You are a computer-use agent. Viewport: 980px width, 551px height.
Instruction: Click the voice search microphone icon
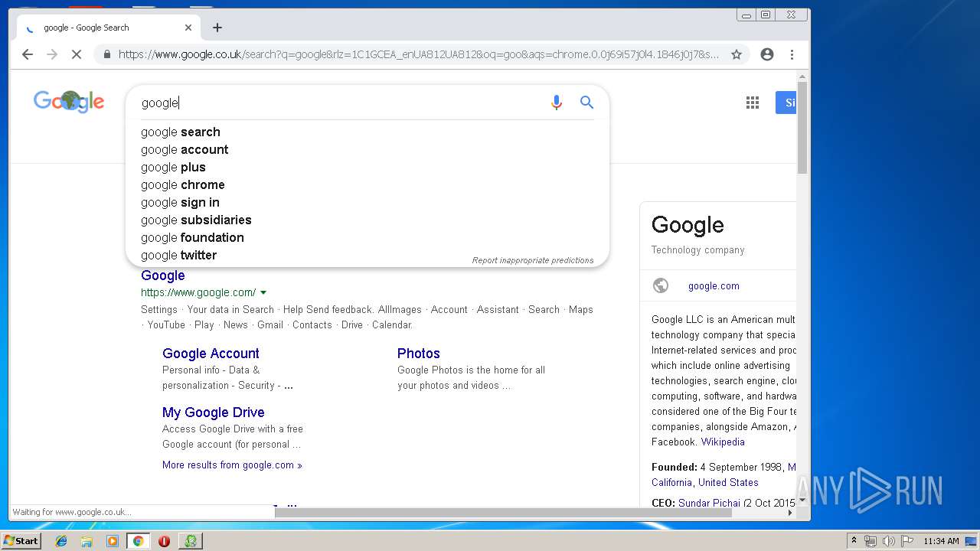[557, 103]
